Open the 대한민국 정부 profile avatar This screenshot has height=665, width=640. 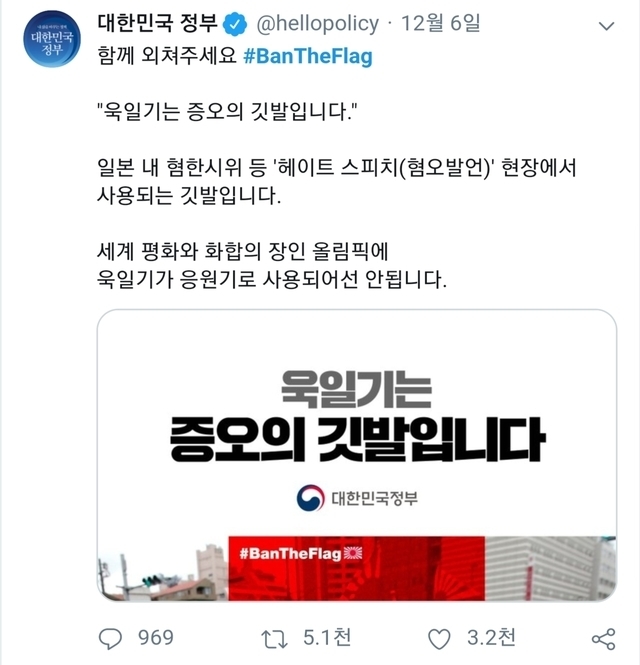[52, 39]
